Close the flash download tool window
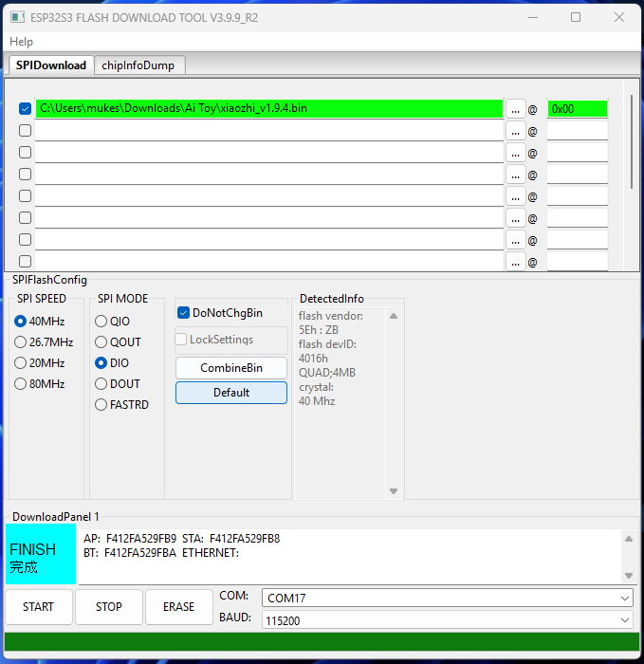Screen dimensions: 644x664 619,17
